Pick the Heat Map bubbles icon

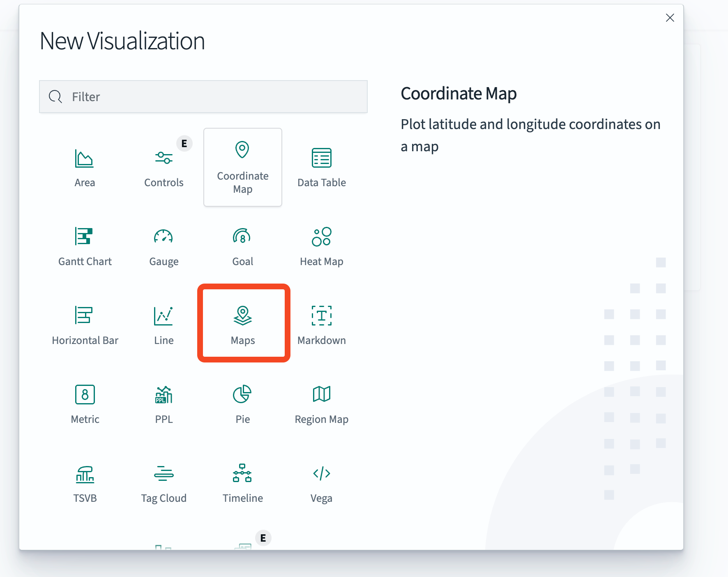(x=321, y=236)
